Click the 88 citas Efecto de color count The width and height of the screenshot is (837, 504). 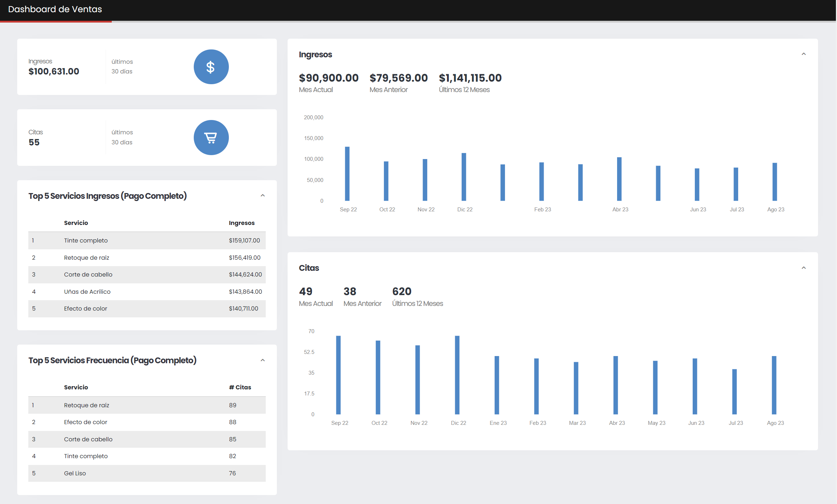point(233,422)
